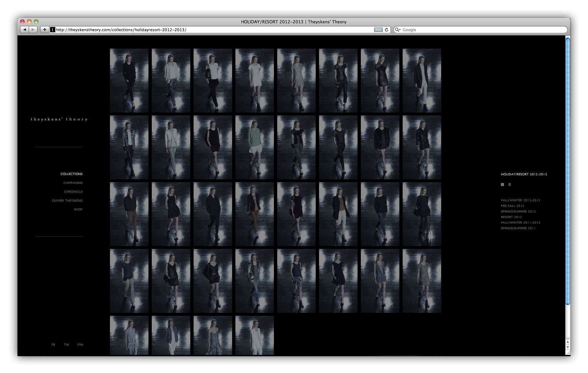The height and width of the screenshot is (373, 588).
Task: Click the RSS badge in address bar
Action: point(378,30)
